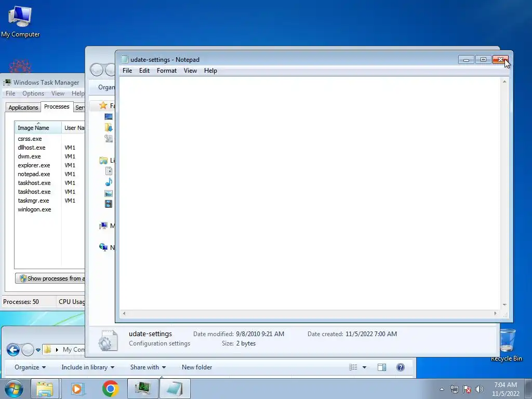Open the Share with dropdown

pyautogui.click(x=148, y=367)
